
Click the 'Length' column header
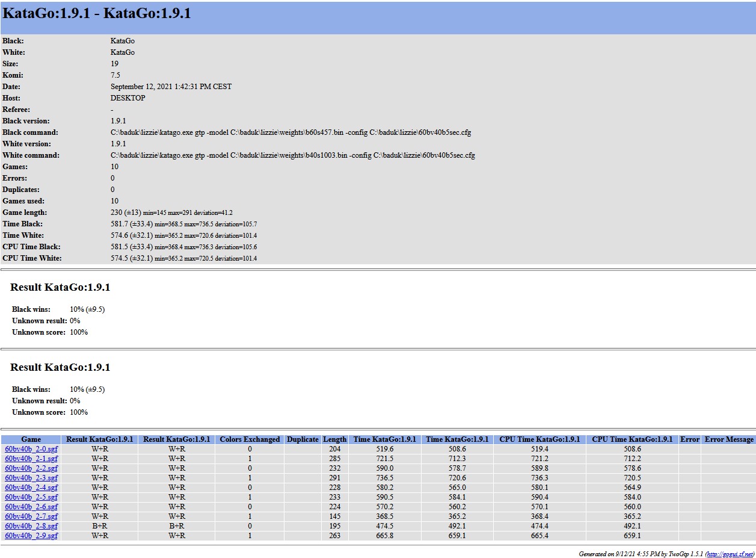(x=334, y=439)
